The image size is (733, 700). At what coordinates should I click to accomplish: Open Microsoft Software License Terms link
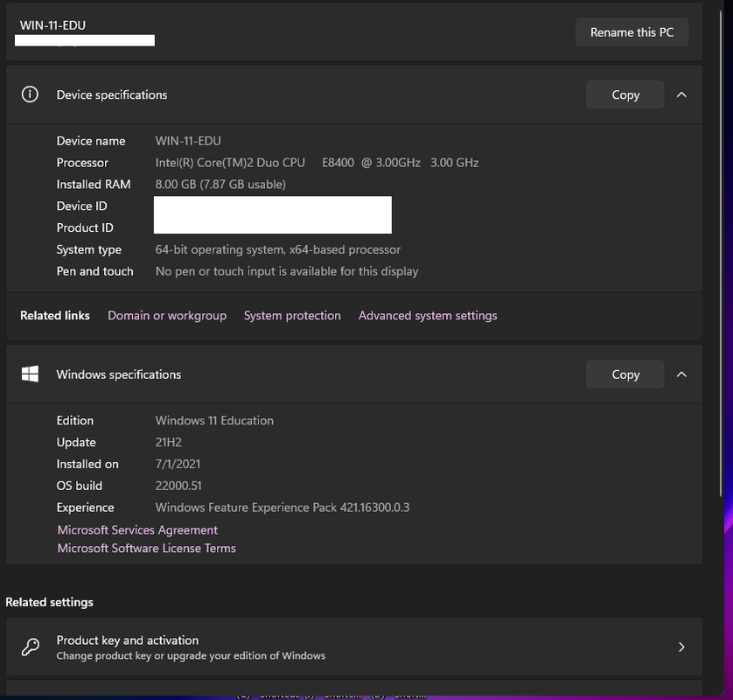click(x=146, y=548)
